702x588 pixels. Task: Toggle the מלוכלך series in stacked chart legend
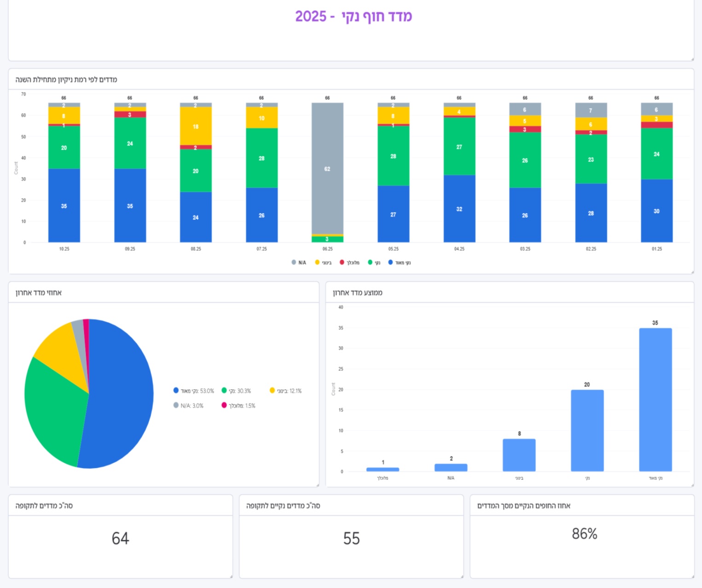click(x=349, y=263)
